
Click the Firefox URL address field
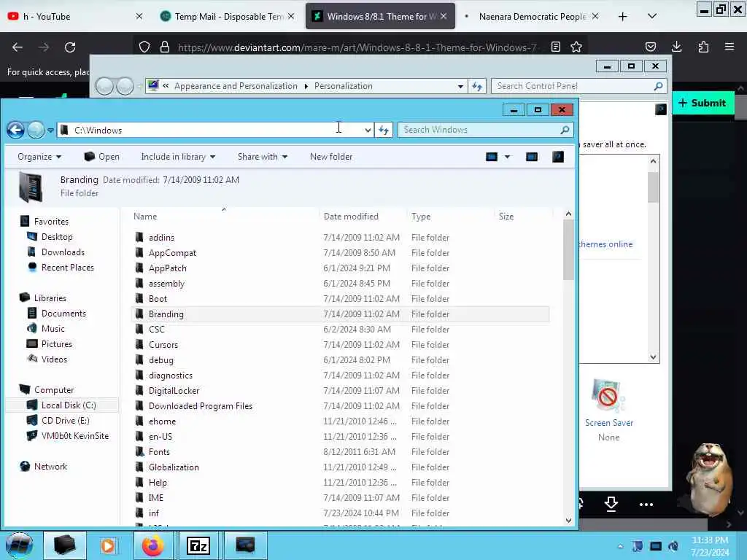point(357,47)
